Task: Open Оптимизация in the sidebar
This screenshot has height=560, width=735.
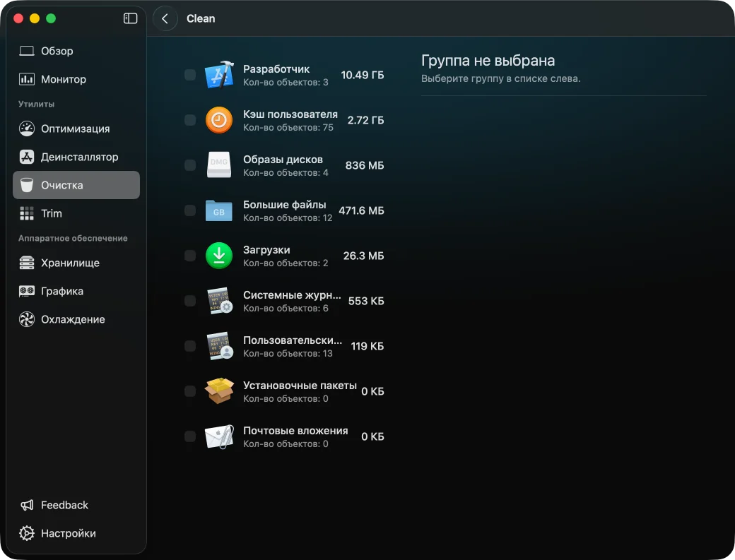Action: tap(76, 129)
